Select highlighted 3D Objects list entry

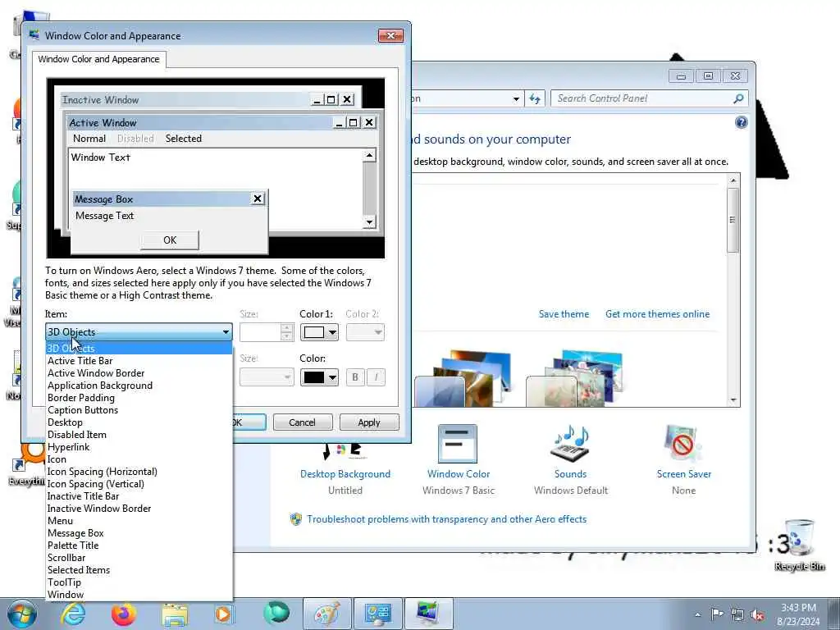(139, 348)
